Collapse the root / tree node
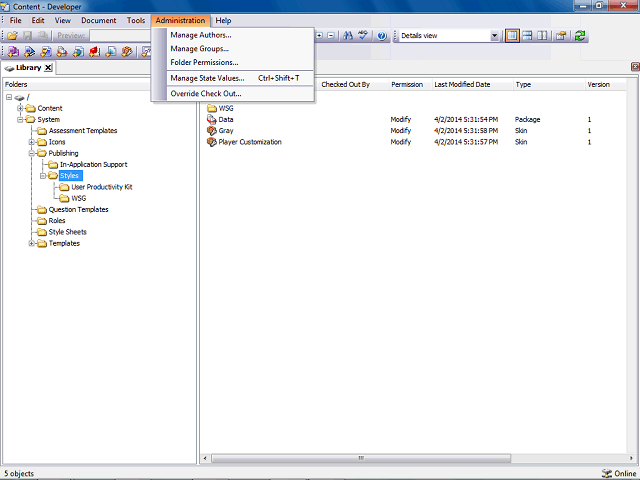Image resolution: width=640 pixels, height=480 pixels. pyautogui.click(x=9, y=97)
